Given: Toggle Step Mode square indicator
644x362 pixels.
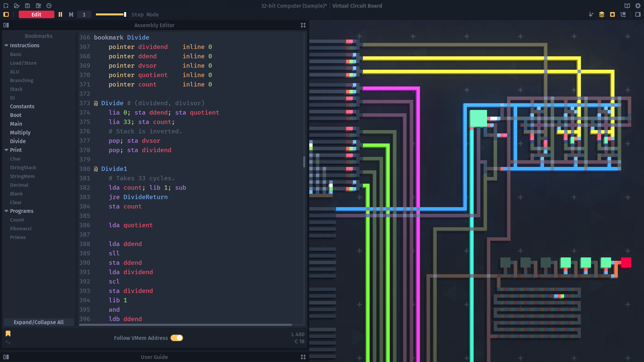Looking at the screenshot, I should (x=6, y=14).
